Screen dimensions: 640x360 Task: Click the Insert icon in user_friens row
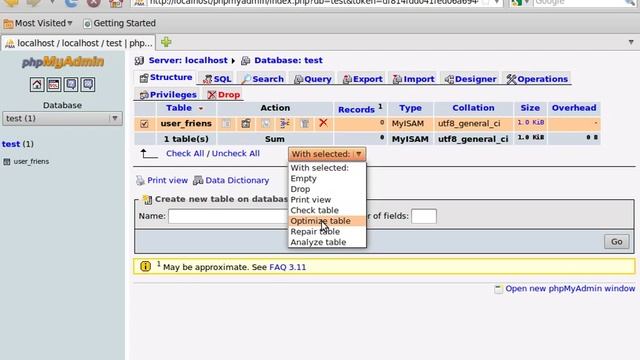click(285, 123)
